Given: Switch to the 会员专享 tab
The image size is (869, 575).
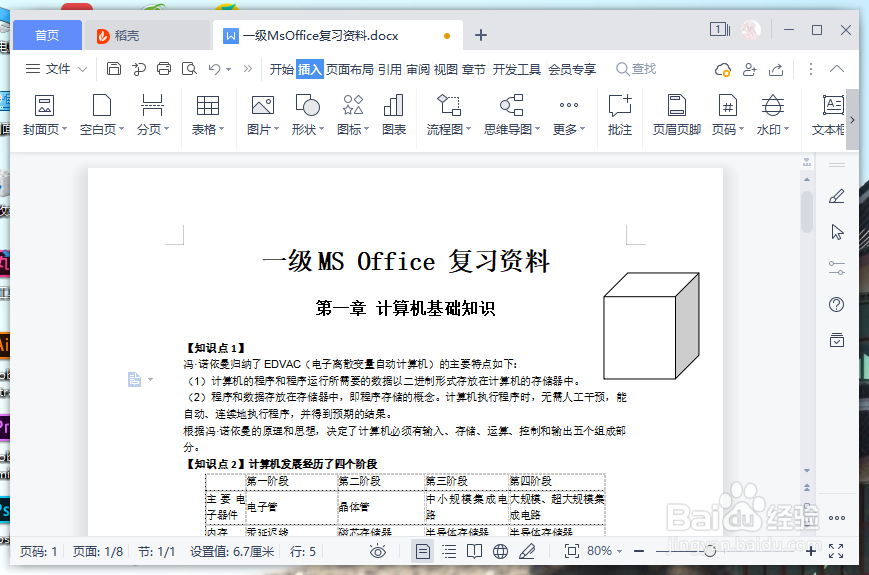Looking at the screenshot, I should [572, 69].
